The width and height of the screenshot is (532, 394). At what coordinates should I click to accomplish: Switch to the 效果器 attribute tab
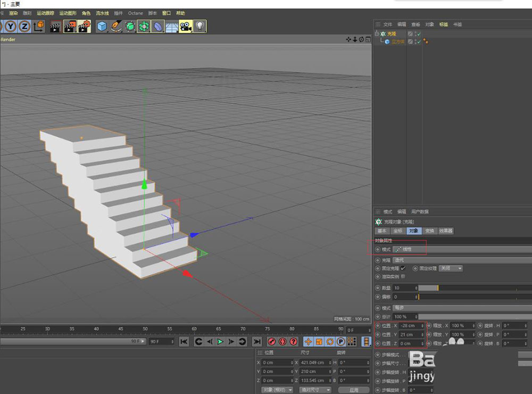[x=445, y=231]
